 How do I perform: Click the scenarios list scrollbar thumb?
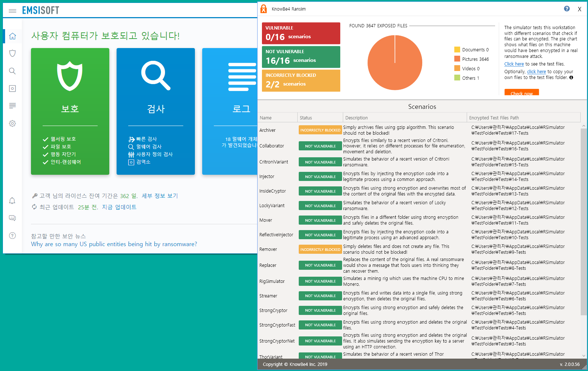click(x=584, y=222)
